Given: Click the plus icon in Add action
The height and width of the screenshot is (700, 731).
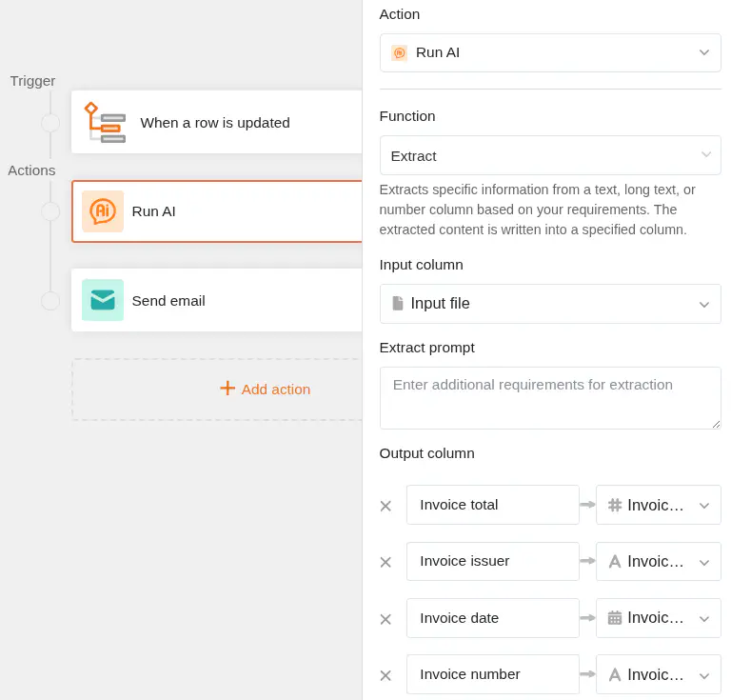Looking at the screenshot, I should point(227,389).
